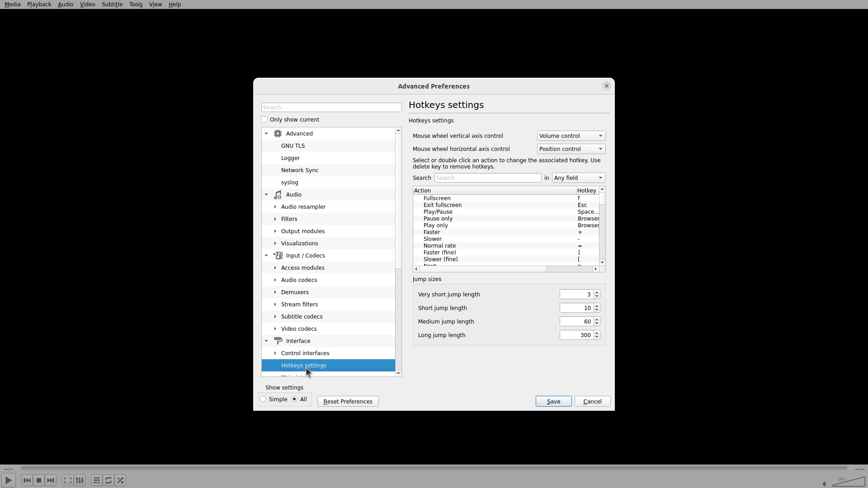Viewport: 868px width, 488px height.
Task: Select the All settings radio button
Action: 294,399
